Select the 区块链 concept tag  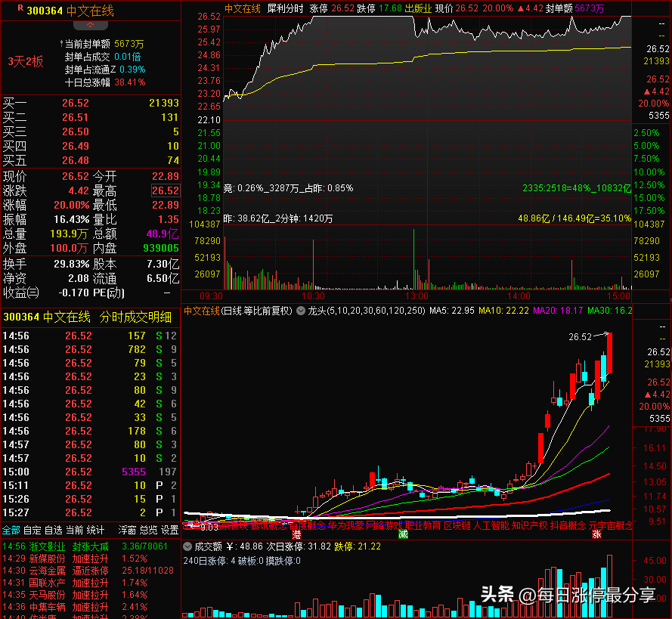pyautogui.click(x=457, y=525)
